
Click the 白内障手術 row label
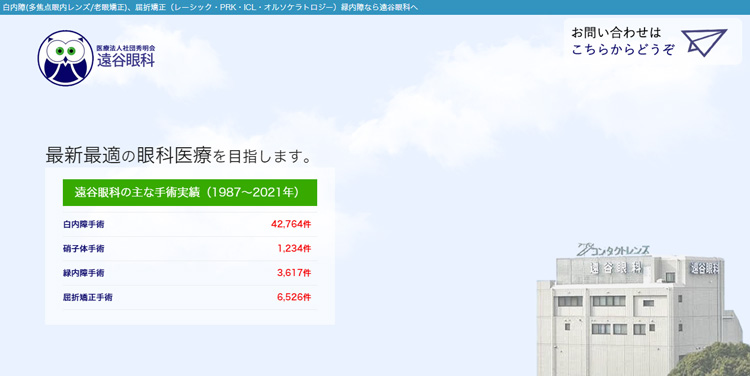84,224
